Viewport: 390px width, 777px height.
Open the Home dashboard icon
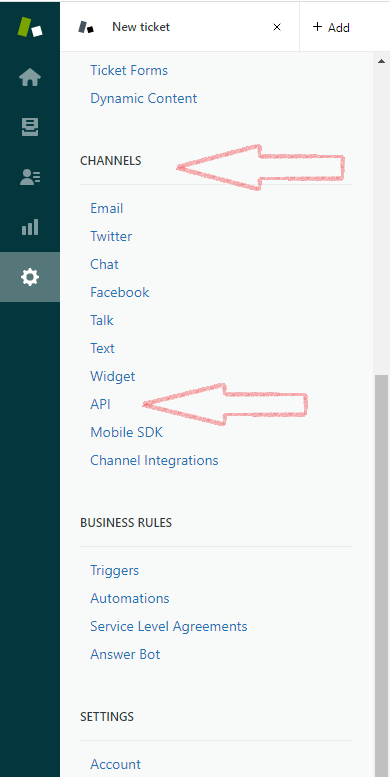pos(30,77)
